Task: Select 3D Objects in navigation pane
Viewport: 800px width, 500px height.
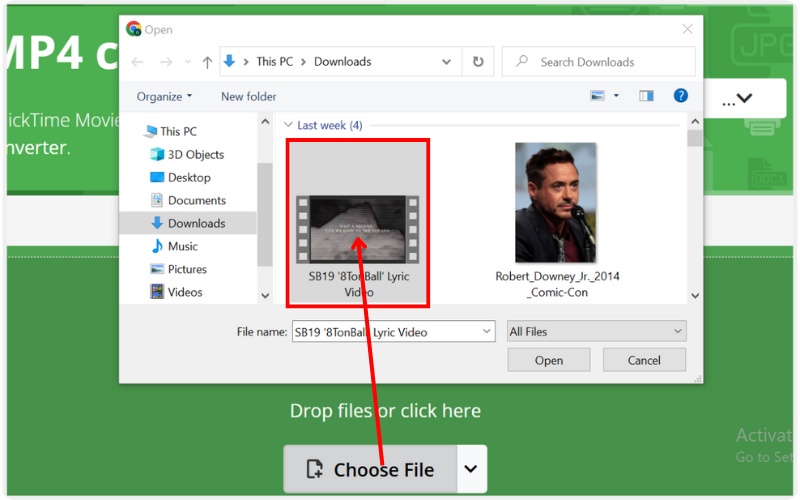Action: click(x=195, y=154)
